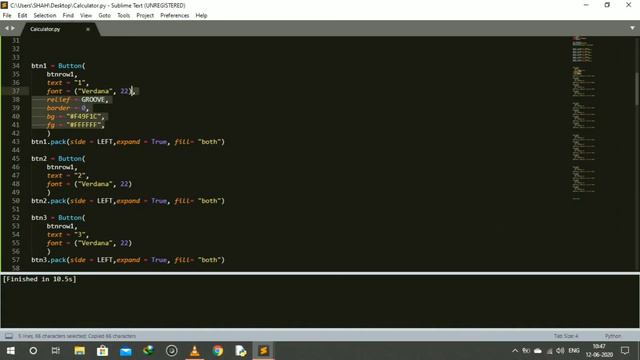Open the Help menu
This screenshot has height=360, width=640.
tap(201, 16)
